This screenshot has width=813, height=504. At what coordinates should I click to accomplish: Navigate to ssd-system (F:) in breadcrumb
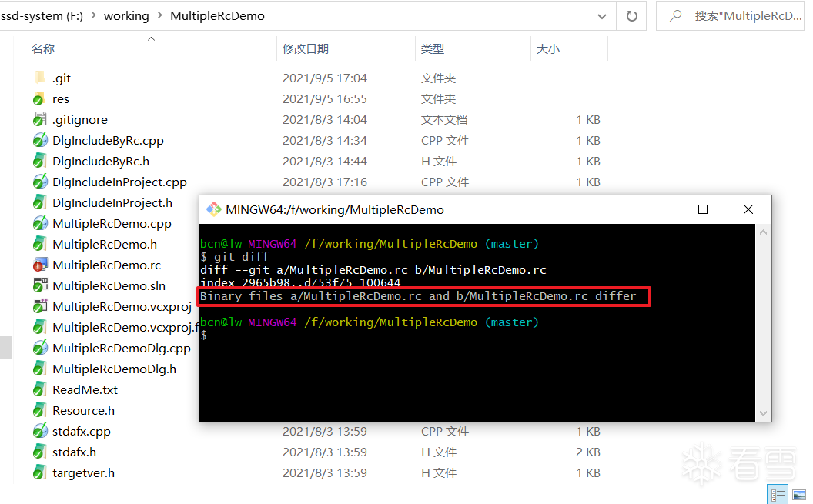click(42, 16)
